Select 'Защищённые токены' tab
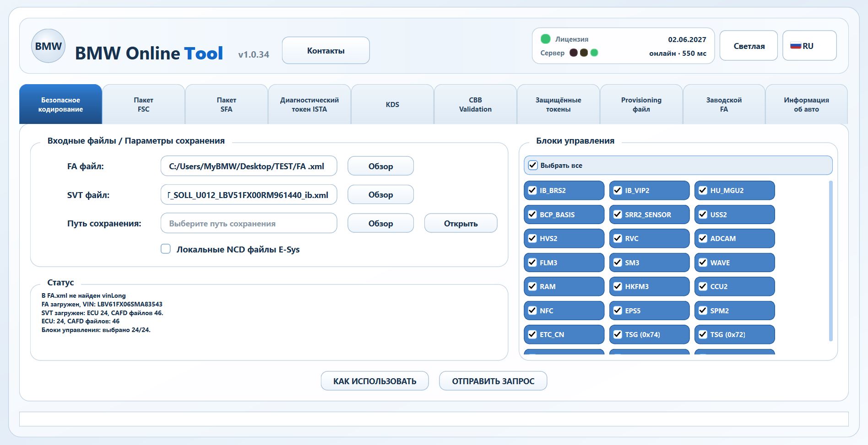This screenshot has width=868, height=445. click(558, 104)
